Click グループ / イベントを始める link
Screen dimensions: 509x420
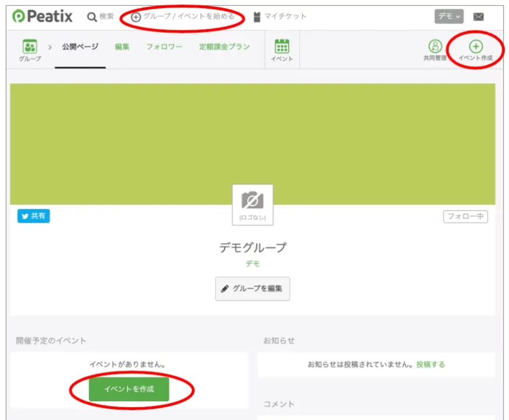(182, 16)
